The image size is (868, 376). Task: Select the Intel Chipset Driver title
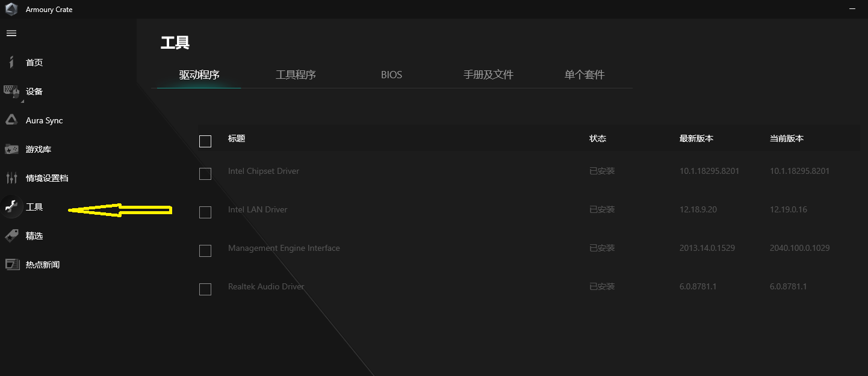[264, 171]
